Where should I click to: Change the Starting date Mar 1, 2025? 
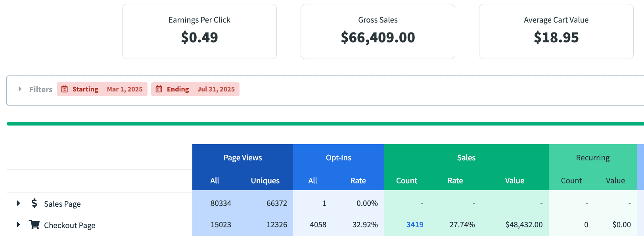click(125, 89)
